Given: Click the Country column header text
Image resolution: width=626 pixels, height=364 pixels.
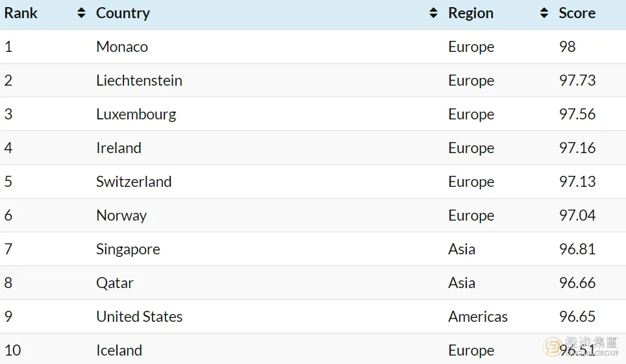Looking at the screenshot, I should pyautogui.click(x=123, y=14).
